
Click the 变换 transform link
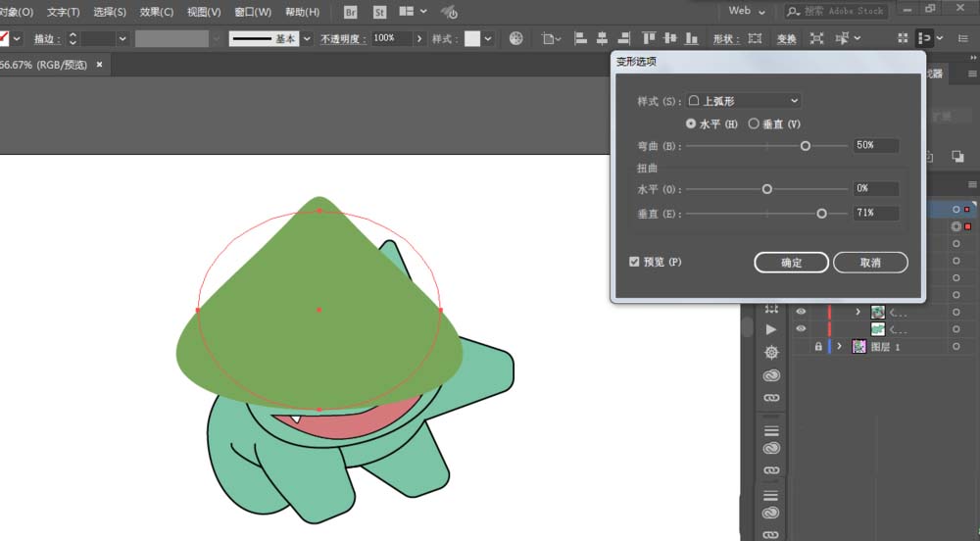point(786,39)
